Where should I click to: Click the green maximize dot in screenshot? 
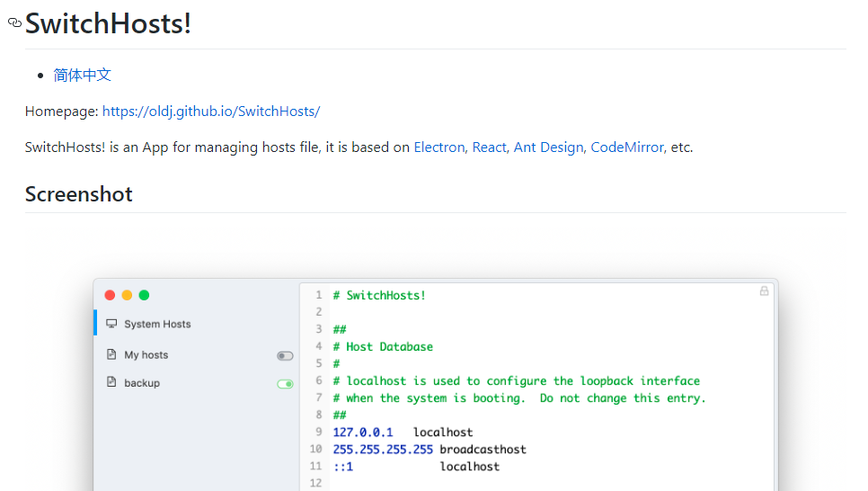[x=144, y=295]
